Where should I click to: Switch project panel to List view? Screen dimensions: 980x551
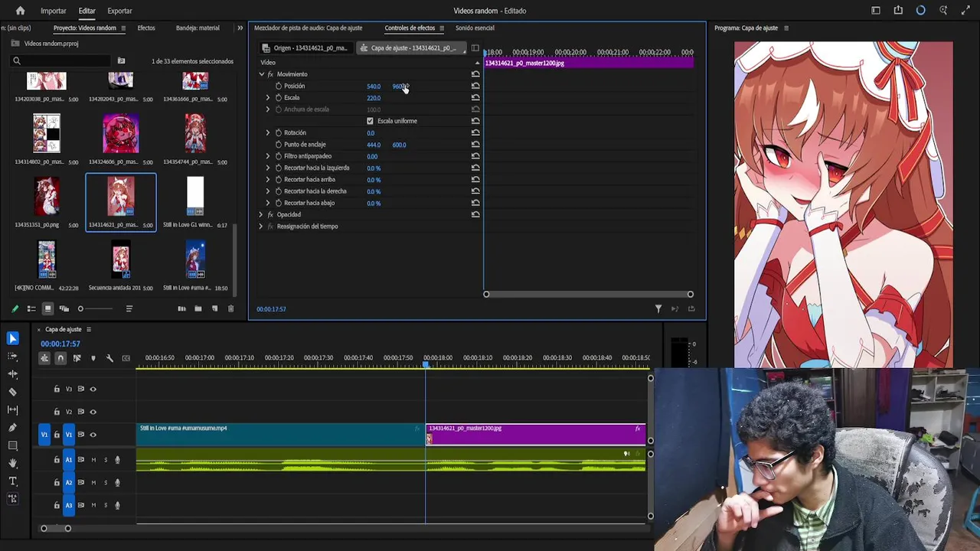tap(31, 308)
